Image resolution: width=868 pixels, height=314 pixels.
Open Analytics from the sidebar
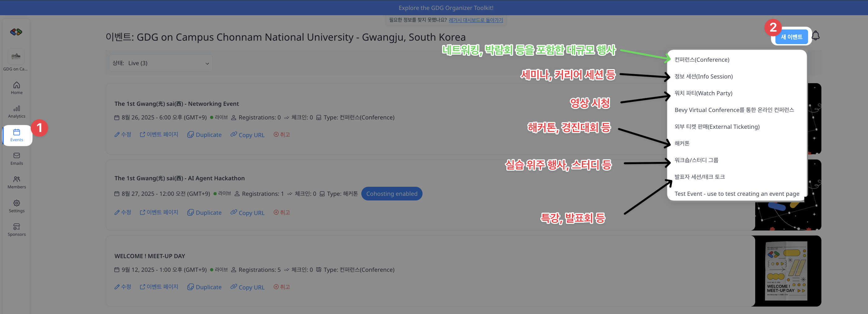(16, 112)
